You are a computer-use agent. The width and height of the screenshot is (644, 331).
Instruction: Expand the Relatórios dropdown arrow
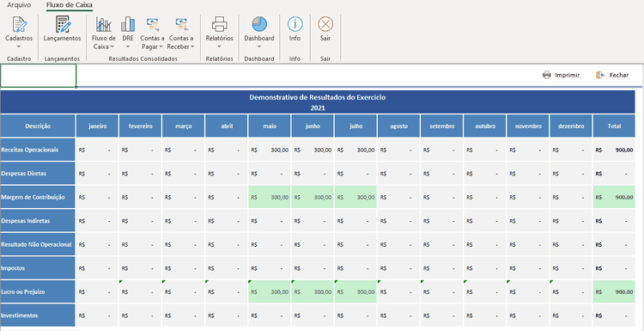coord(219,46)
